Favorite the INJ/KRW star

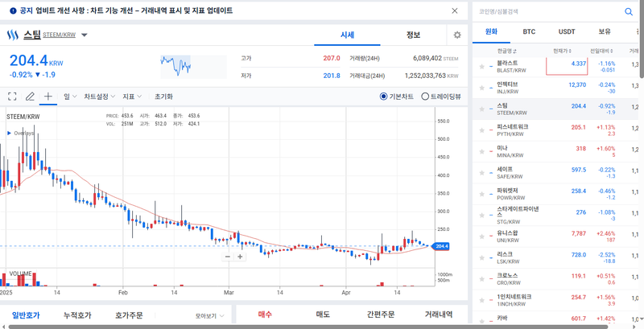coord(482,88)
